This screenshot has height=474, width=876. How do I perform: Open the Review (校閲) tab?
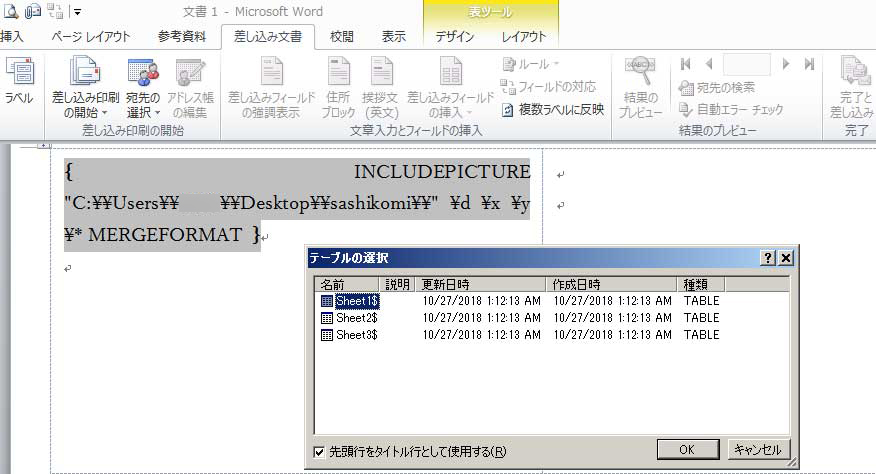coord(342,37)
